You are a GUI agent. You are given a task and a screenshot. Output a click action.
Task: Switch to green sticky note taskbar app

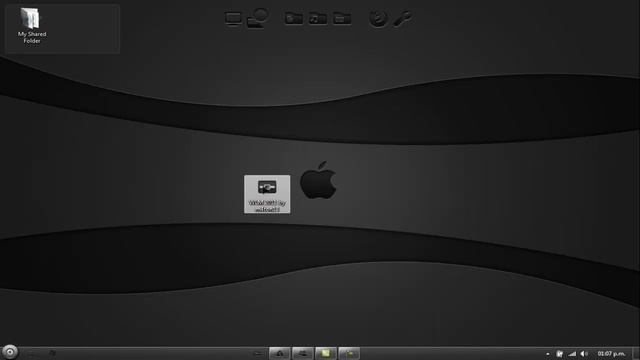click(x=326, y=353)
